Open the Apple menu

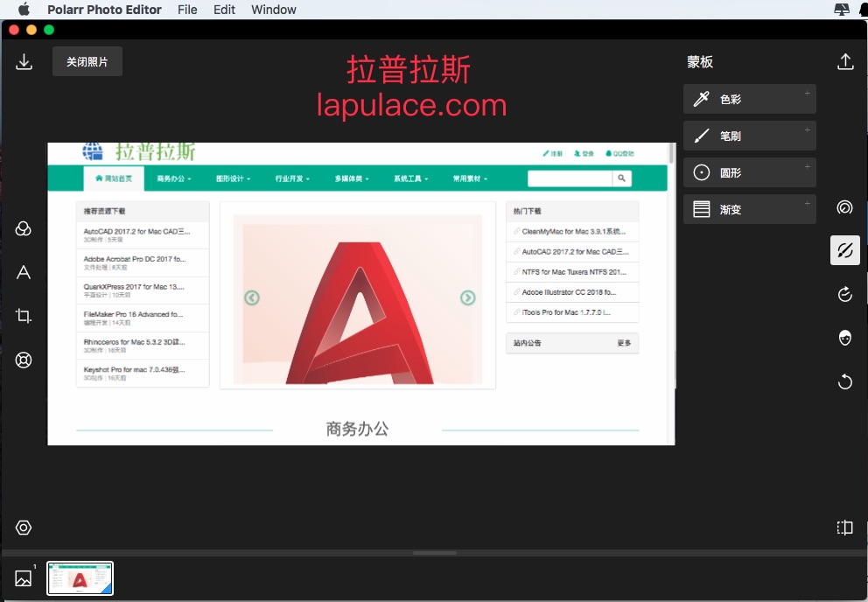pyautogui.click(x=24, y=10)
